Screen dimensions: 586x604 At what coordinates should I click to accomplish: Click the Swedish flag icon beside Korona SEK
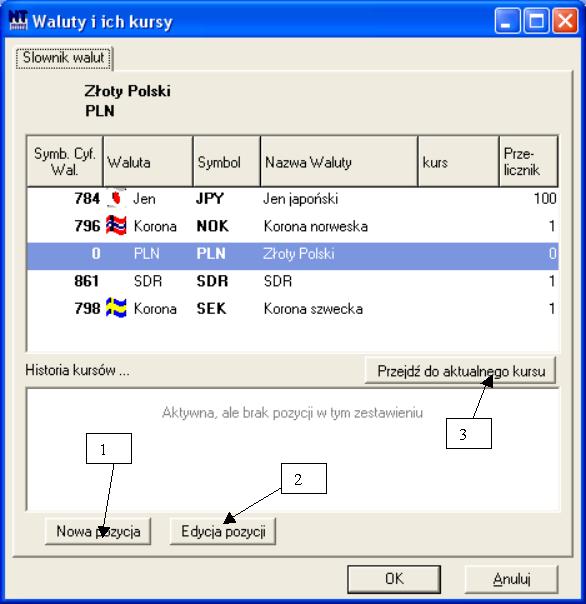(x=116, y=308)
